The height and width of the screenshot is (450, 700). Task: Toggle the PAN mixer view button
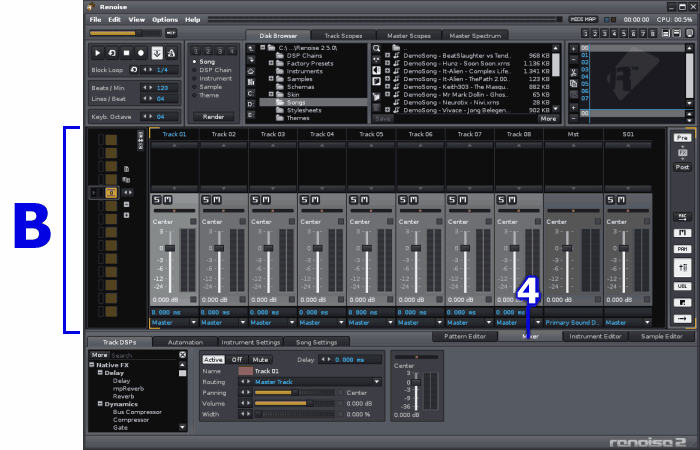click(x=682, y=249)
